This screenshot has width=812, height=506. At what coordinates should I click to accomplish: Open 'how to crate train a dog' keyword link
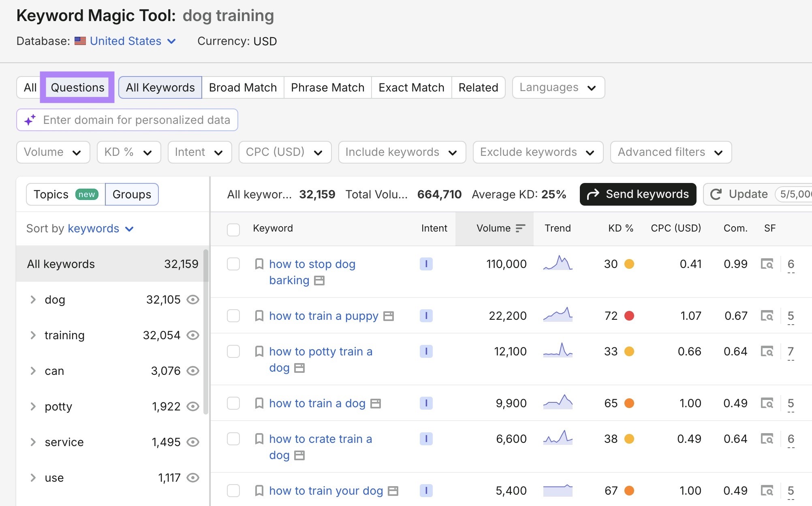pyautogui.click(x=321, y=447)
